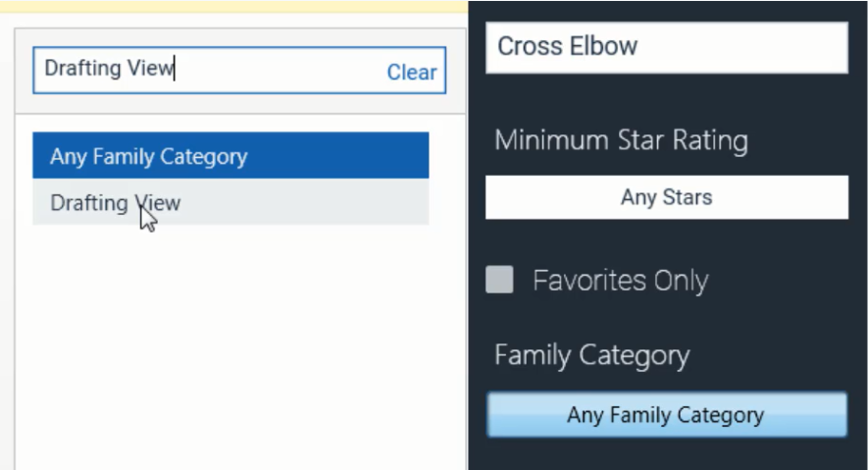Expand the light-blue dropdown under Family Category

pyautogui.click(x=666, y=415)
